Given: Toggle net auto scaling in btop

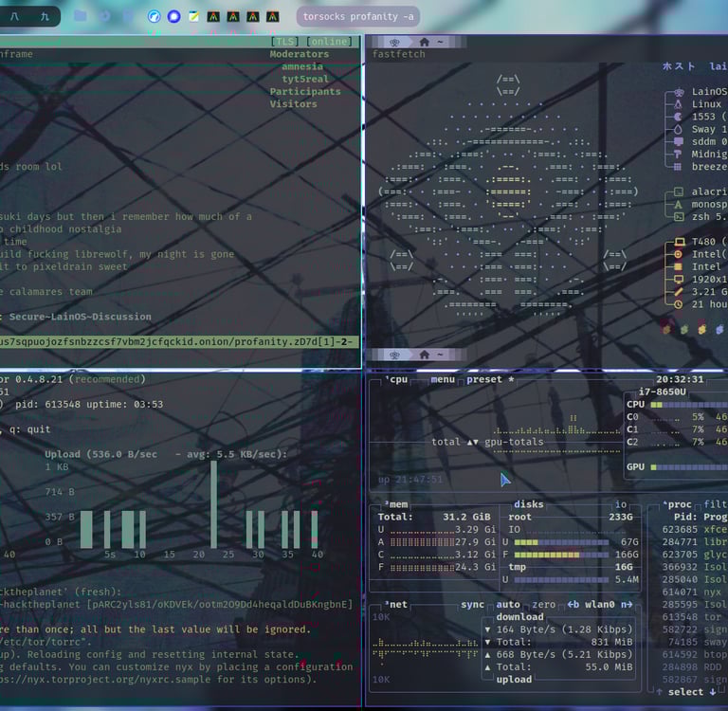Looking at the screenshot, I should (508, 605).
